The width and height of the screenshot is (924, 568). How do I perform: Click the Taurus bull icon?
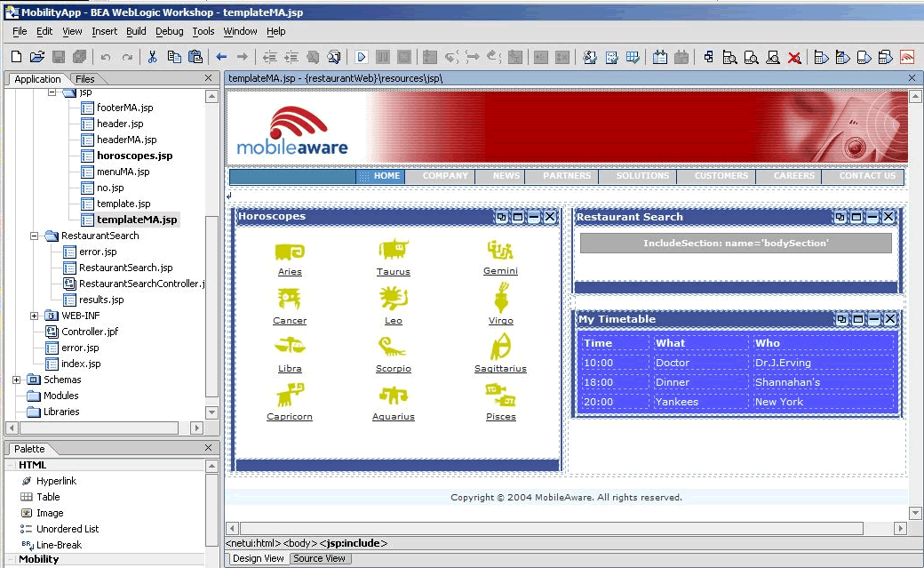coord(393,250)
